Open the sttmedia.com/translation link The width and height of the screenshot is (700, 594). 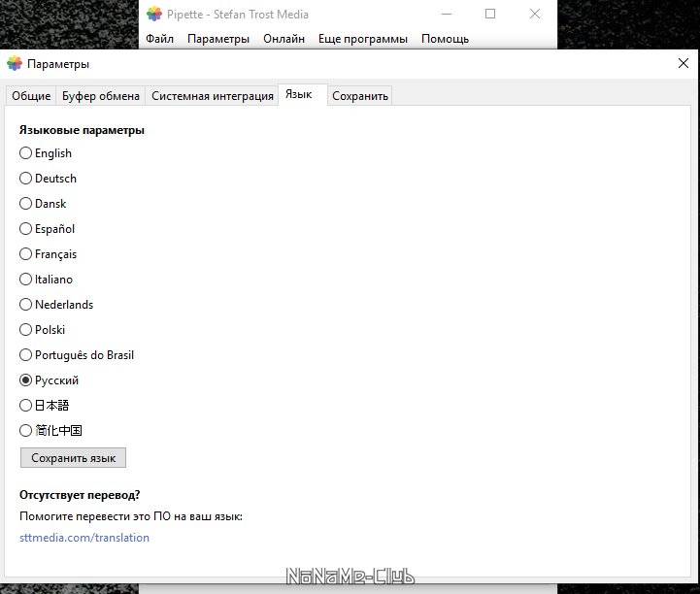tap(84, 538)
